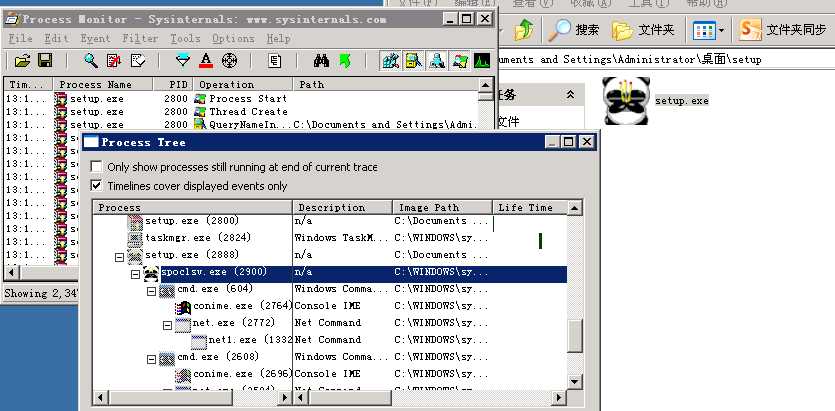
Task: Click the 文件夹同步 button in Explorer
Action: 782,30
